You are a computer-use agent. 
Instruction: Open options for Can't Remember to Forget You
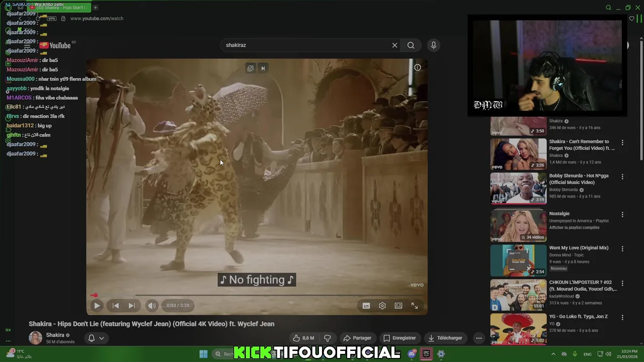point(622,143)
